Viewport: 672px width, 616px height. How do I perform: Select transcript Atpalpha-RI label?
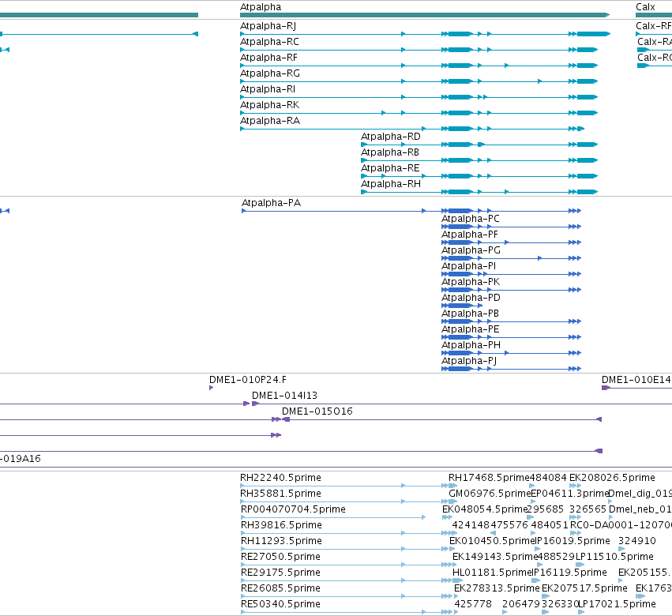click(x=268, y=89)
